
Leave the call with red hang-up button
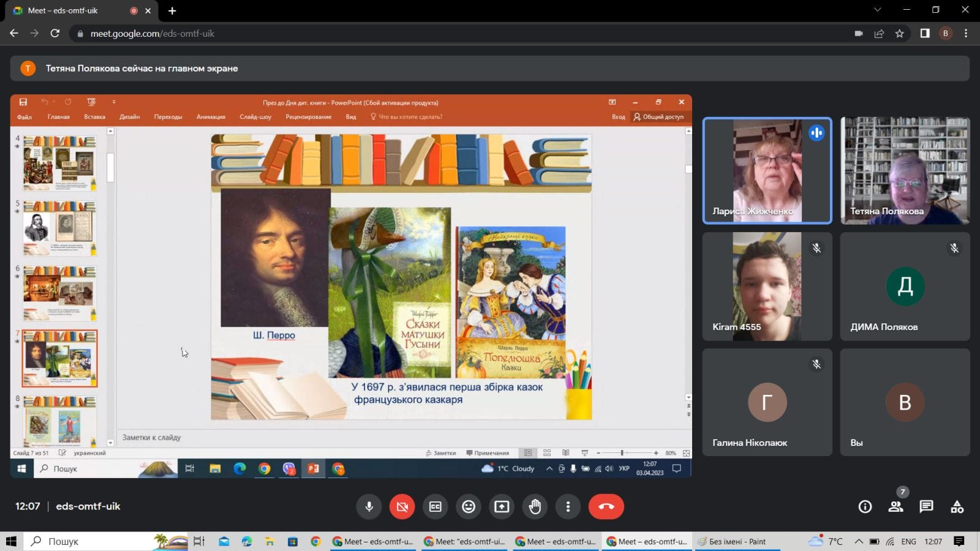606,506
